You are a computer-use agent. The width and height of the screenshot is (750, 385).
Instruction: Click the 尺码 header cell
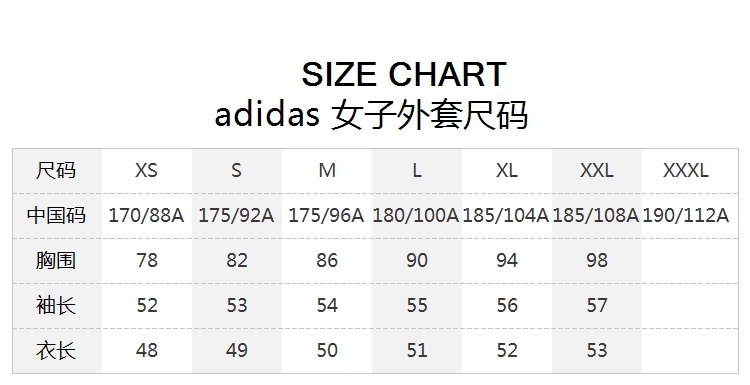56,170
